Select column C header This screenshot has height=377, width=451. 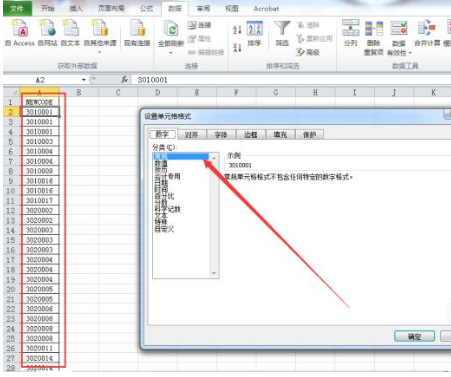coord(118,92)
